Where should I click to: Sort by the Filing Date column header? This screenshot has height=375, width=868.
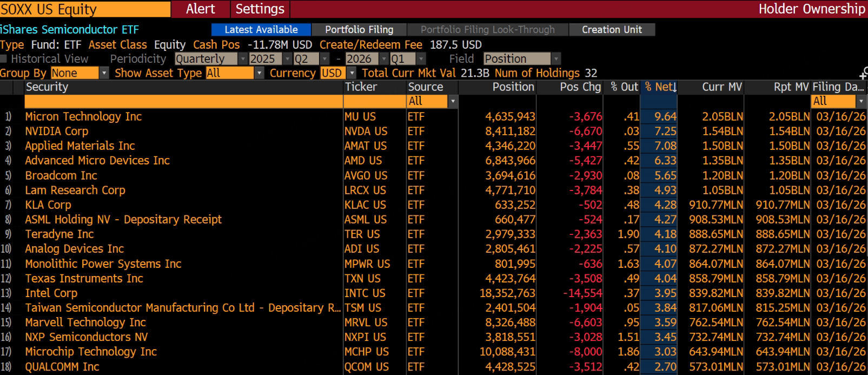[838, 87]
